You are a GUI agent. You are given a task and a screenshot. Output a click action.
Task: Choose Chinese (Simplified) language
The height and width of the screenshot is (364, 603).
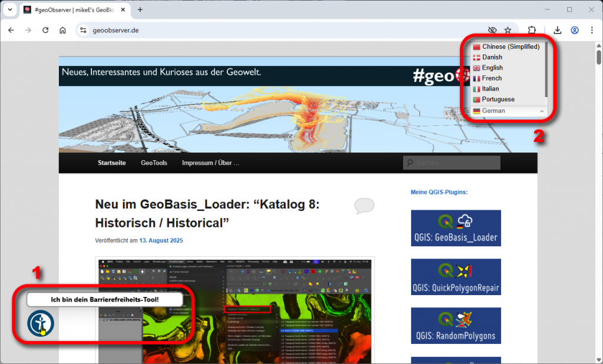[506, 47]
